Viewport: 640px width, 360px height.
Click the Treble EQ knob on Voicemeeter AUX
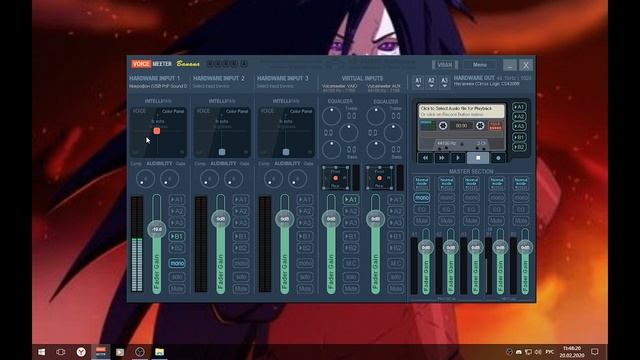click(376, 116)
